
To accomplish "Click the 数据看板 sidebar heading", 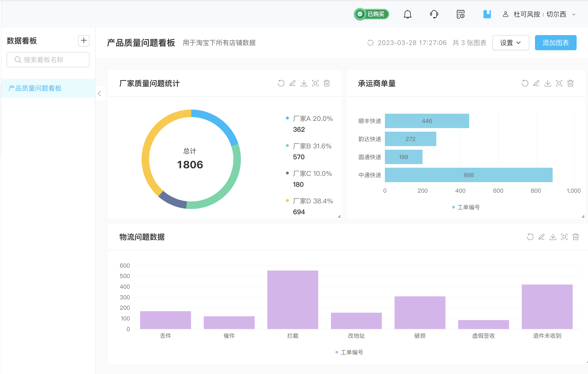I will 22,41.
